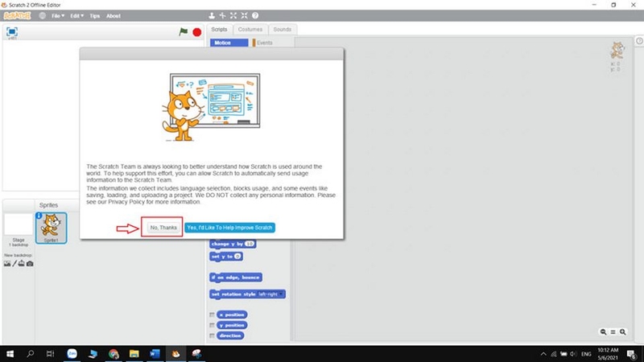Reset scripts area zoom to normal
Screen dimensions: 644x362
613,331
